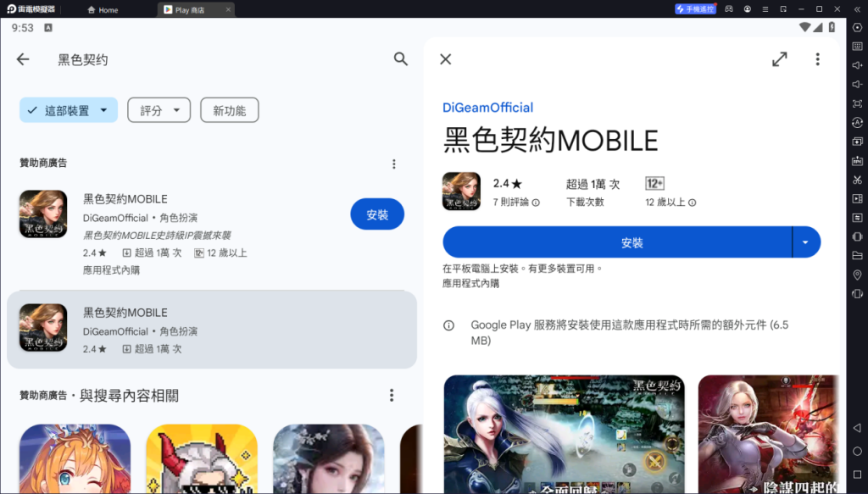Open multi-instance manager icon in sidebar
868x494 pixels.
858,142
